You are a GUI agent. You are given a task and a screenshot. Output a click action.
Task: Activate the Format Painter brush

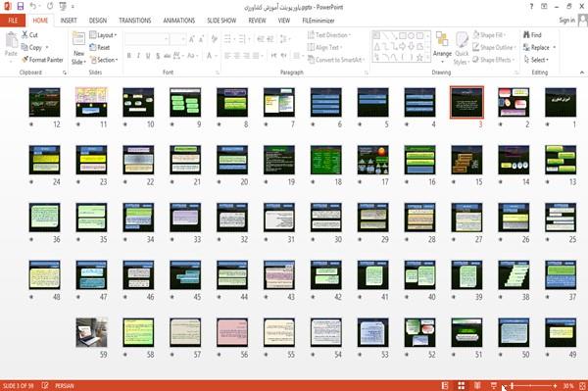point(42,60)
